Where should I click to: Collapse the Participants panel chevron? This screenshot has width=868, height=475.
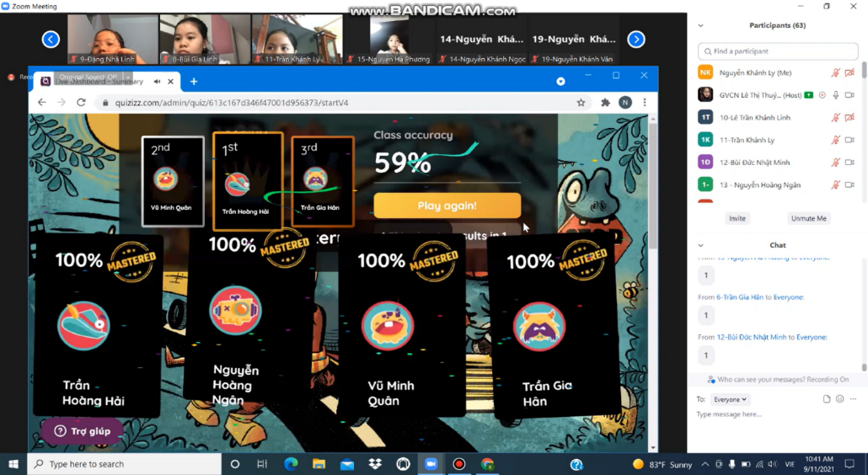pyautogui.click(x=701, y=25)
